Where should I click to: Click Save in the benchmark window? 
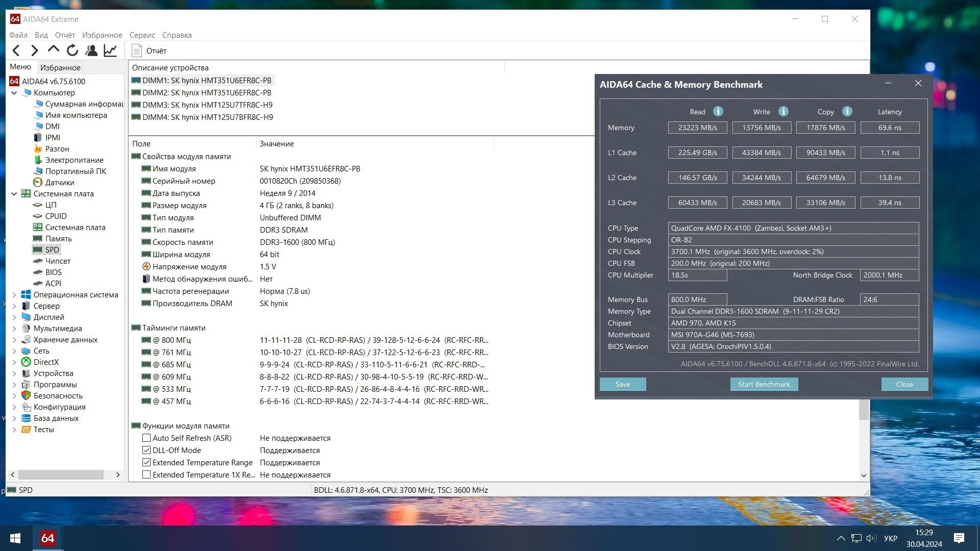(623, 384)
